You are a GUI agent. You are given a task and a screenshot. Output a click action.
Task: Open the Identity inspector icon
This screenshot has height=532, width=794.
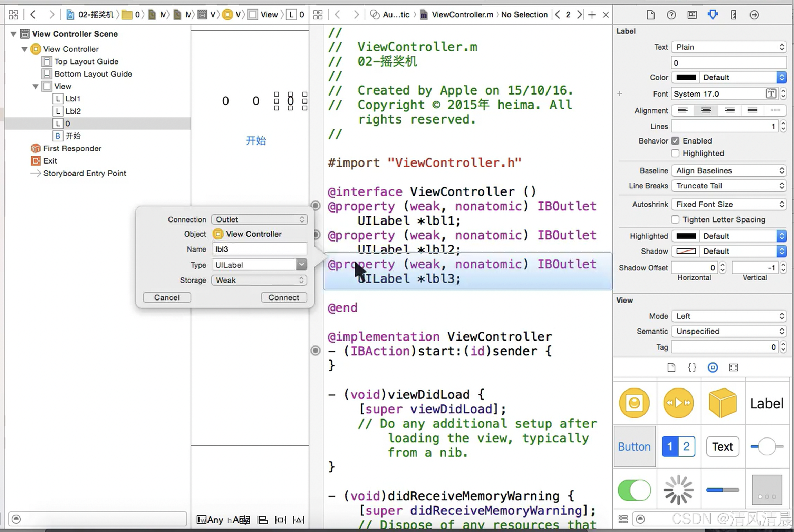point(692,14)
